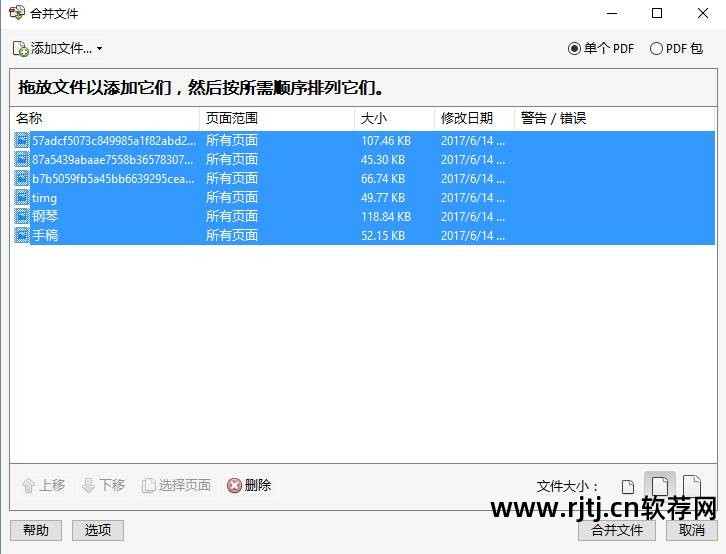Image resolution: width=726 pixels, height=554 pixels.
Task: Click the image icon next to 手稿
Action: pos(21,235)
